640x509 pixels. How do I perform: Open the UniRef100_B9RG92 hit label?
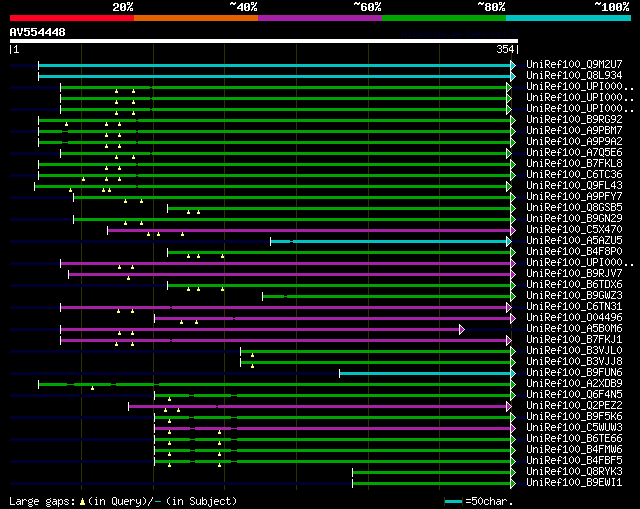[574, 119]
